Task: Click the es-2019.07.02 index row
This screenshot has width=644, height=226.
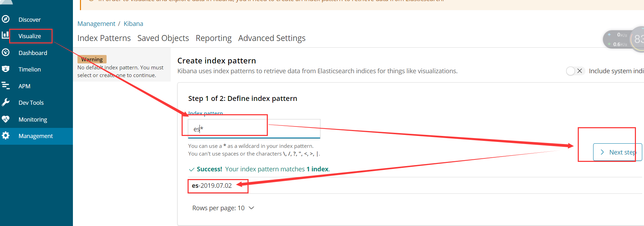Action: pyautogui.click(x=415, y=185)
